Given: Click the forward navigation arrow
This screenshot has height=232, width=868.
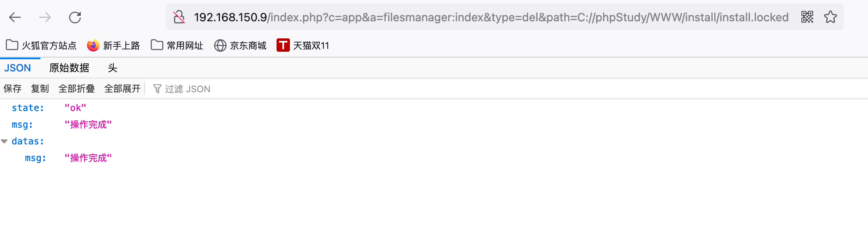Looking at the screenshot, I should tap(45, 17).
